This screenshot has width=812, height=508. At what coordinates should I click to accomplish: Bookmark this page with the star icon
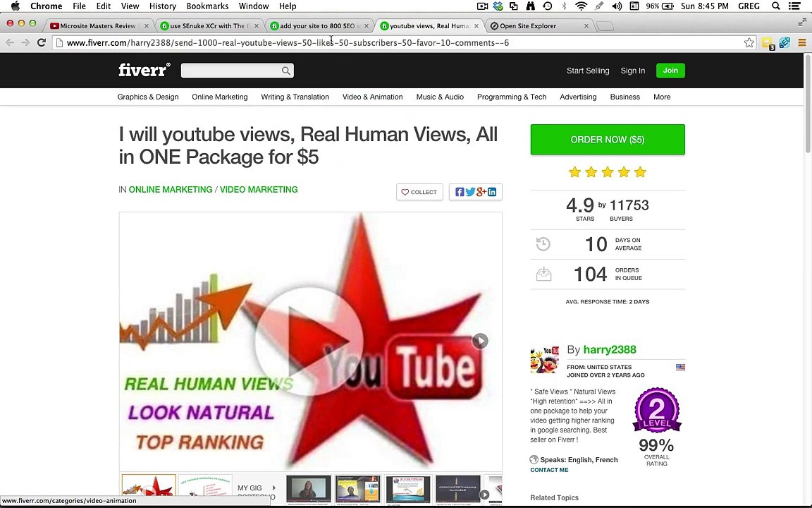tap(749, 42)
